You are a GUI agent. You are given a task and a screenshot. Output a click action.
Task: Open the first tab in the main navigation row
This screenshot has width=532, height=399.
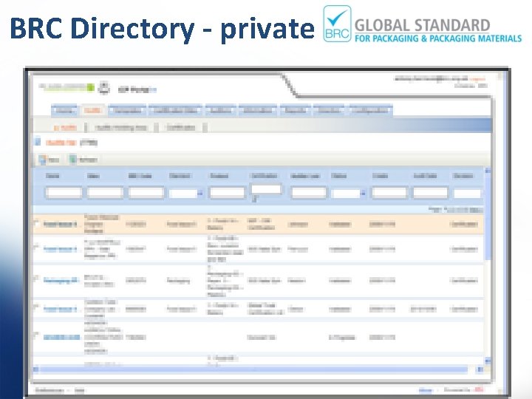point(64,111)
